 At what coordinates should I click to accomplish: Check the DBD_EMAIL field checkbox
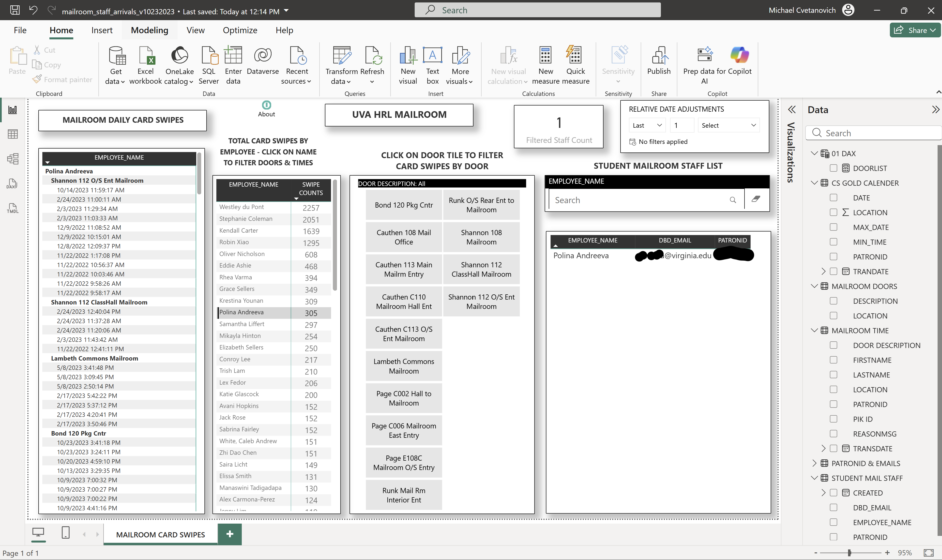834,508
